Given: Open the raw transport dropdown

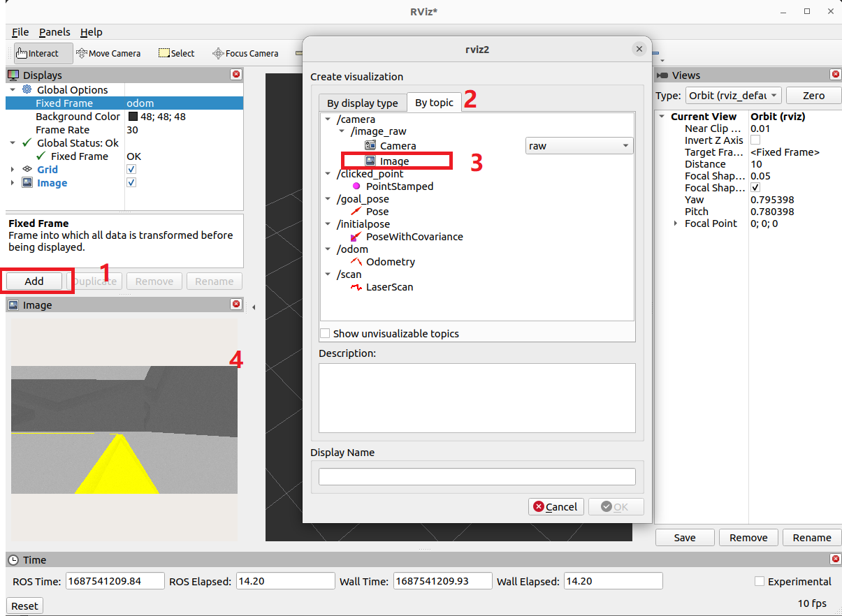Looking at the screenshot, I should [x=579, y=146].
